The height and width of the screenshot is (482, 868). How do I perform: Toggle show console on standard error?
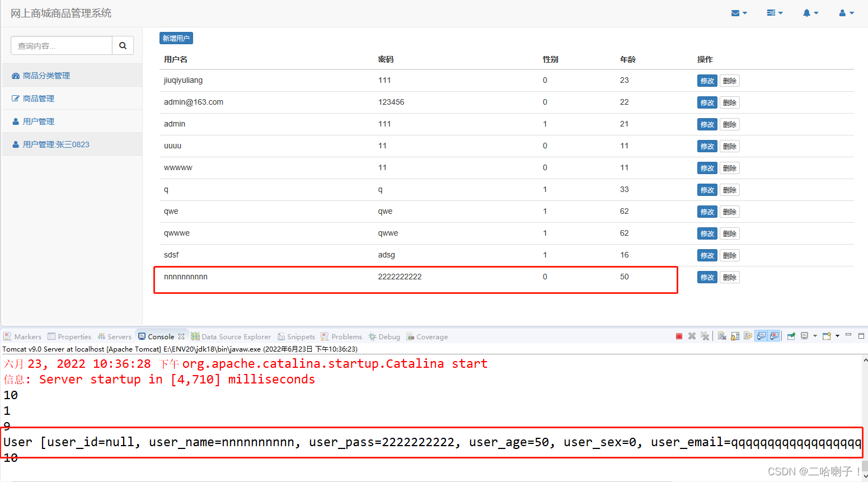tap(774, 336)
